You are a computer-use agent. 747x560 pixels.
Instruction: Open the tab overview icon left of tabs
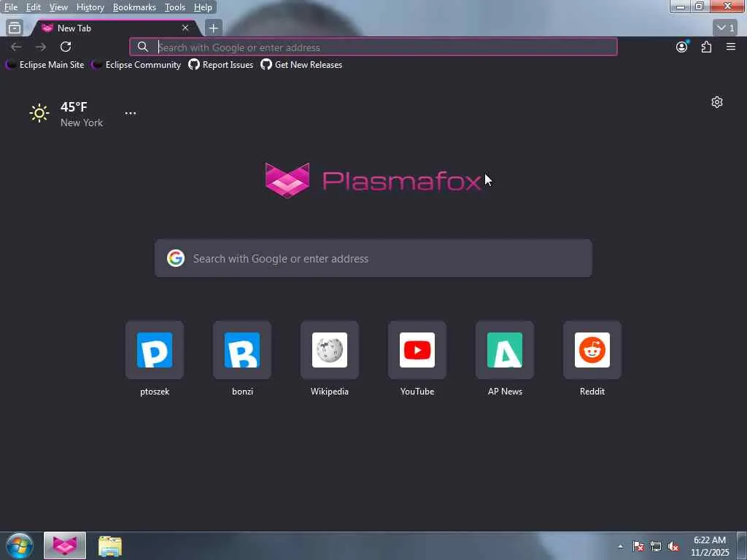(x=15, y=28)
